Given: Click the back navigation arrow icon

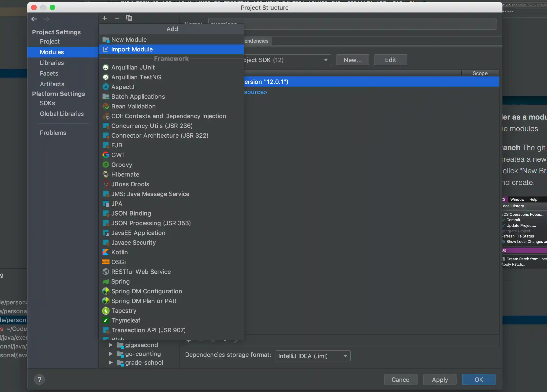Looking at the screenshot, I should coord(34,19).
